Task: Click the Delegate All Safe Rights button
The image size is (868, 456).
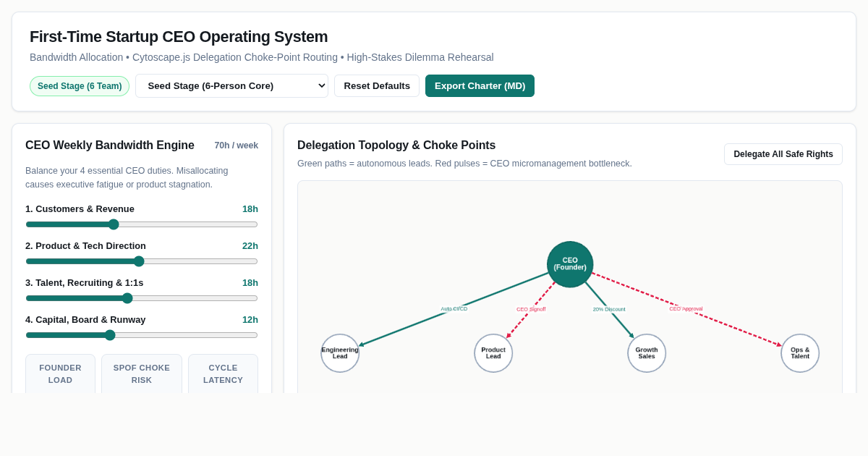Action: point(783,154)
